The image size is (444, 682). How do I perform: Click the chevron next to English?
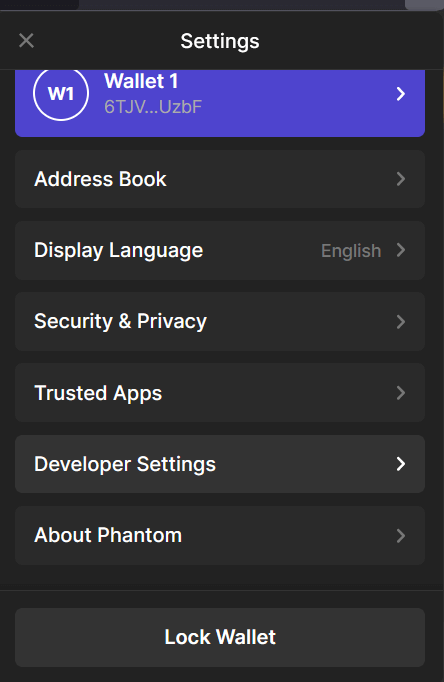pyautogui.click(x=401, y=250)
